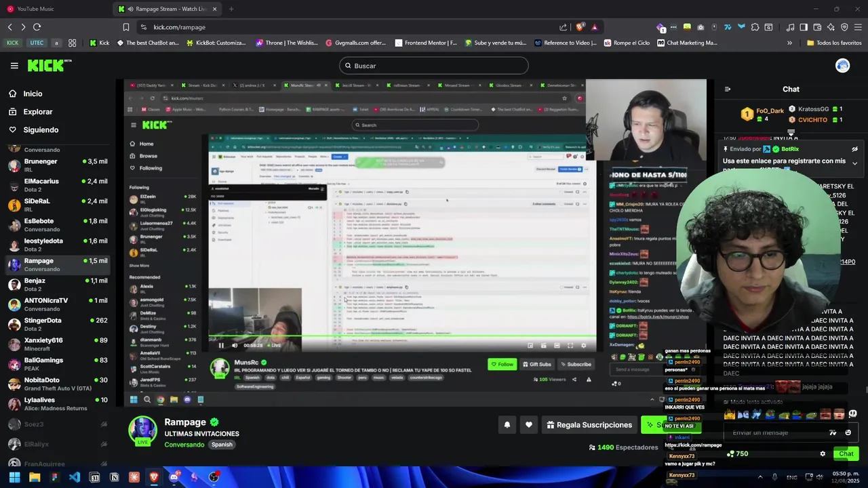The width and height of the screenshot is (868, 488).
Task: Open Brave VPN shield icon
Action: 844,27
